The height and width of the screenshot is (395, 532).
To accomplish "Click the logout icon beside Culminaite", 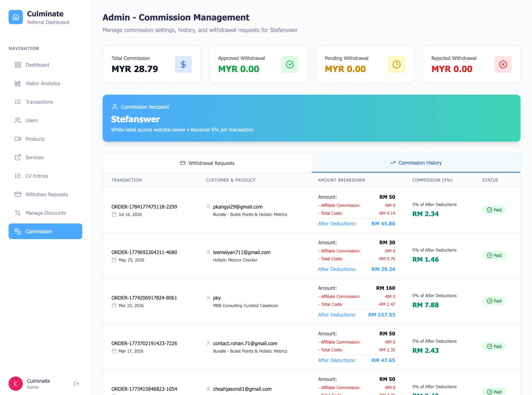I will tap(76, 383).
